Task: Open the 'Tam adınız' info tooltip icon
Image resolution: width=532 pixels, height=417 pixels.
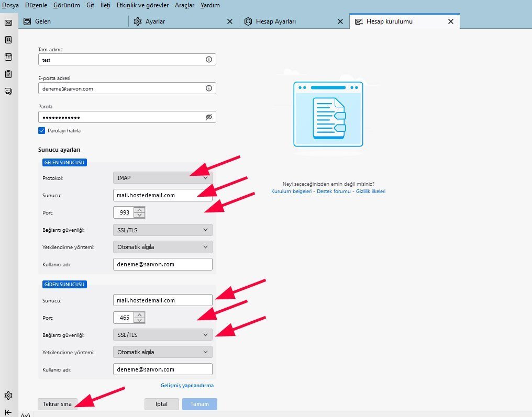Action: tap(208, 59)
